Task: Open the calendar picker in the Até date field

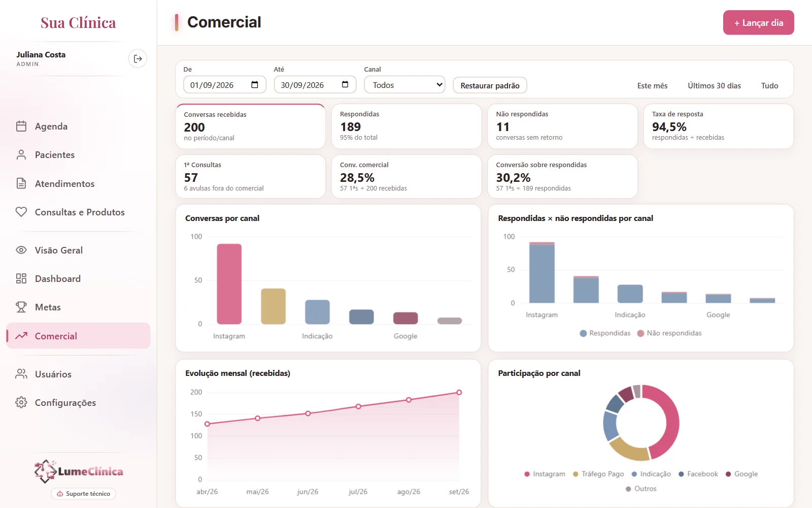Action: pyautogui.click(x=345, y=85)
